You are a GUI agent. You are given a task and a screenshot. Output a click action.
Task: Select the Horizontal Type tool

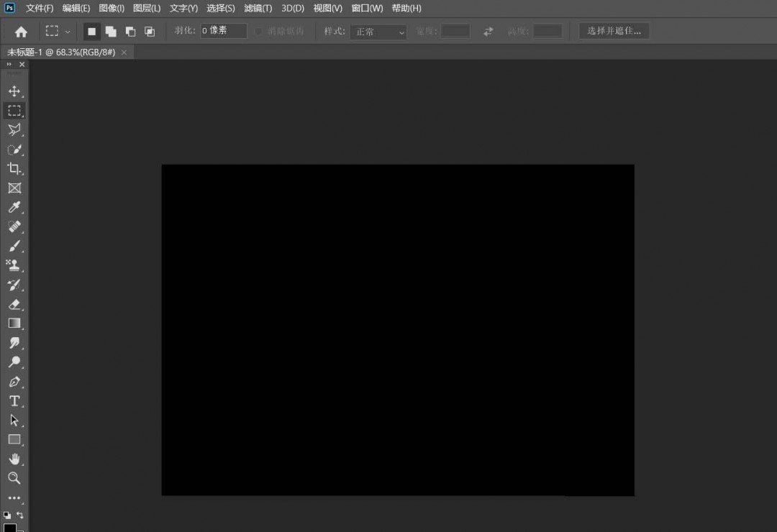coord(15,401)
